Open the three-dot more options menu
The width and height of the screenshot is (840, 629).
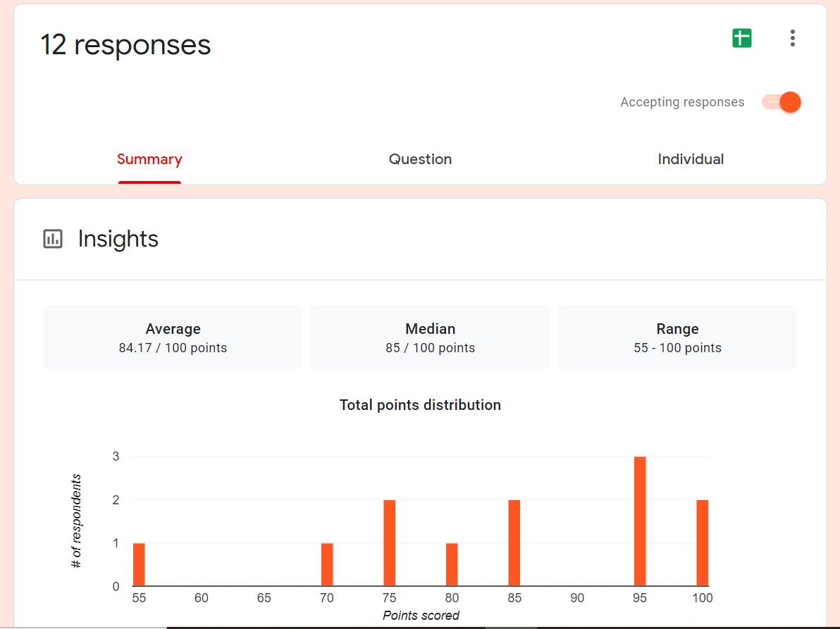(x=793, y=38)
